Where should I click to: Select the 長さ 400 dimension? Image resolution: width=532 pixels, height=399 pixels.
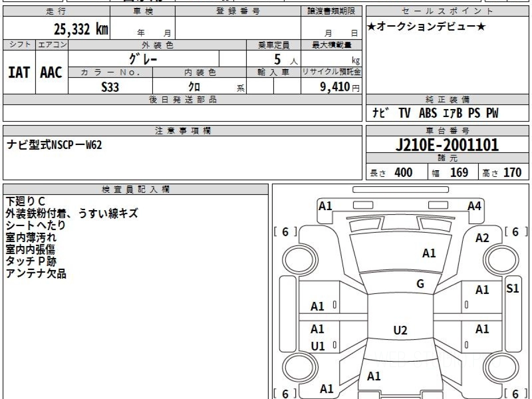(391, 172)
